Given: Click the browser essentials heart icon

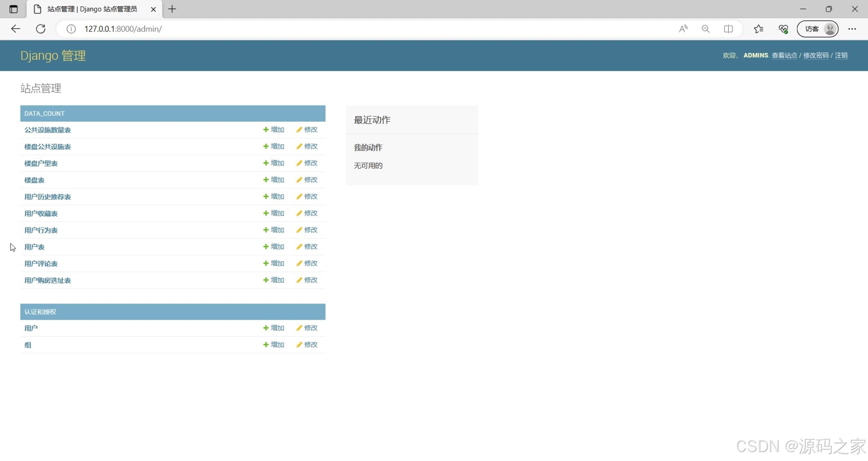Looking at the screenshot, I should pos(783,29).
